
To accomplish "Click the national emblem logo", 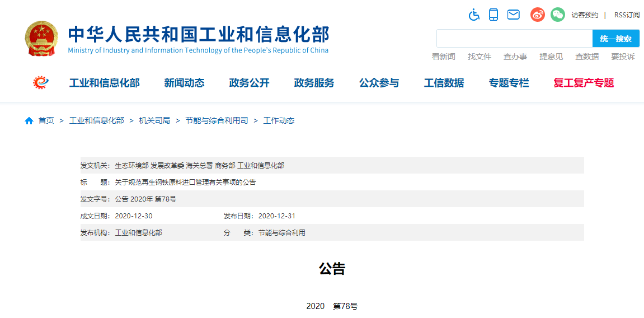I will (x=41, y=39).
